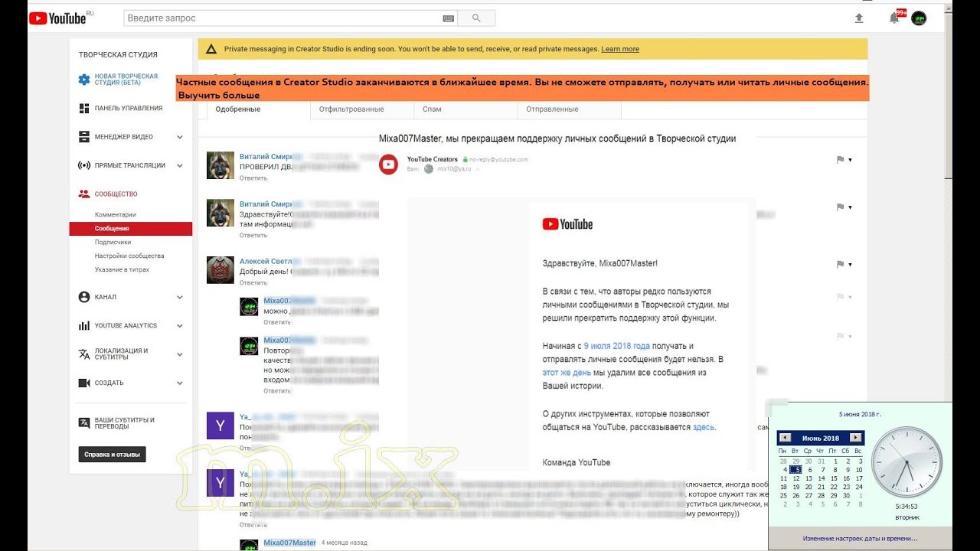
Task: Open dropdown arrow beside flag on ПРОВЕРИЛ message
Action: coord(851,160)
